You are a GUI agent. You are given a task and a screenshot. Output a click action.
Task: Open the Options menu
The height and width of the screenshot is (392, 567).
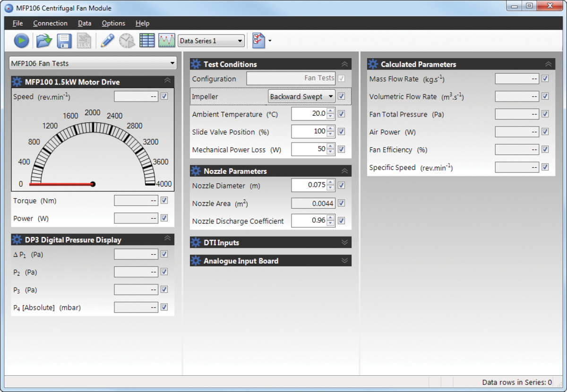coord(113,23)
